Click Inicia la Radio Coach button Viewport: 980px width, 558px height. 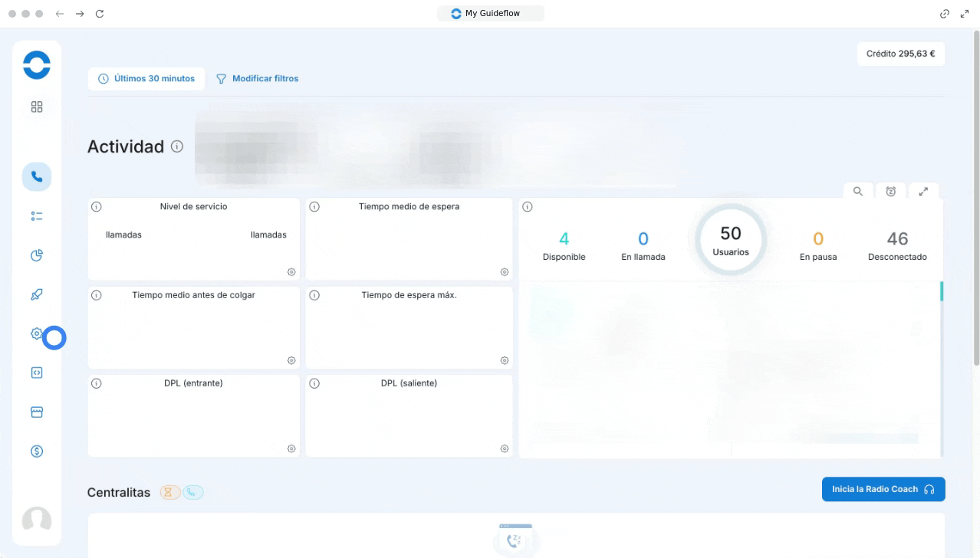point(883,489)
